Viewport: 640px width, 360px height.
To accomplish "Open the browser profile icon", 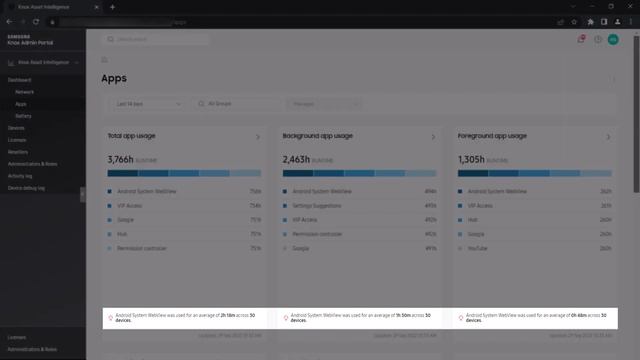I will pos(618,22).
